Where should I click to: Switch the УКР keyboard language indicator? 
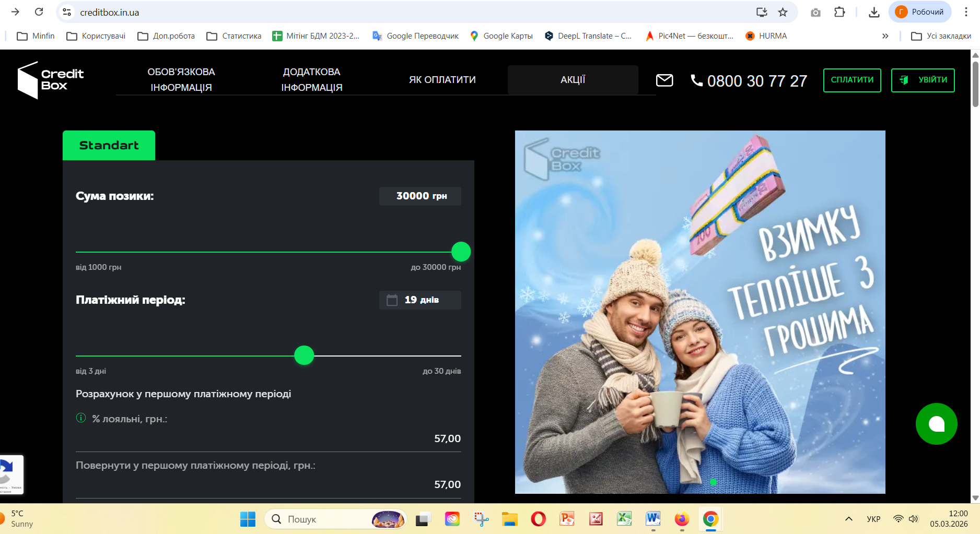tap(873, 519)
